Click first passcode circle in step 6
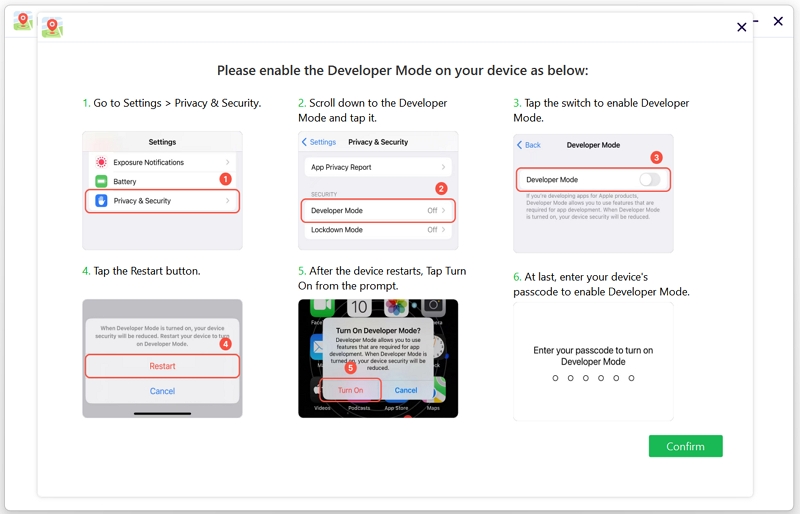 [x=556, y=378]
